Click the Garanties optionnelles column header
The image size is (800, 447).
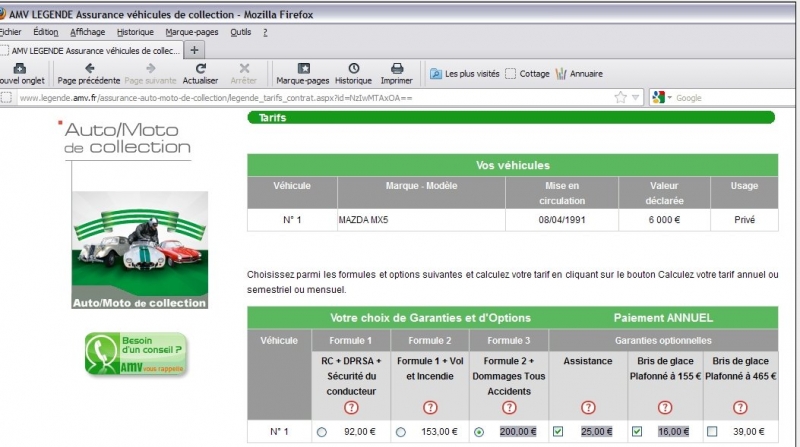tap(663, 340)
